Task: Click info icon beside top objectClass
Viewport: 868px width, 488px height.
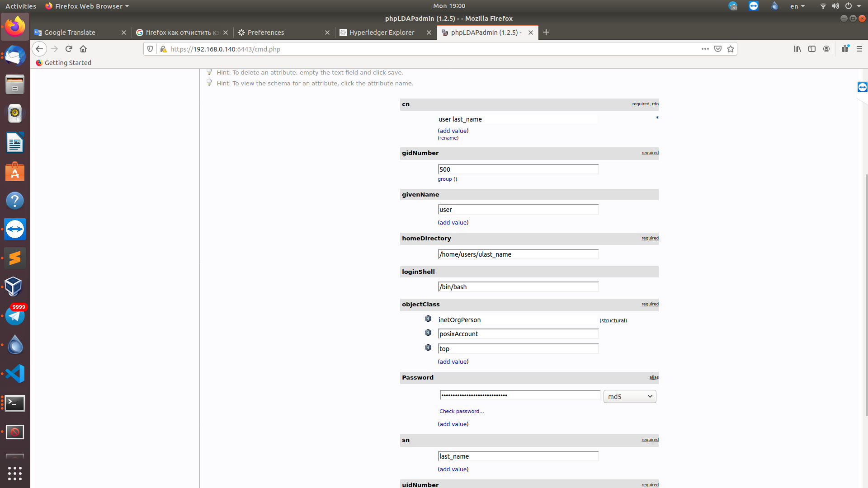Action: coord(428,348)
